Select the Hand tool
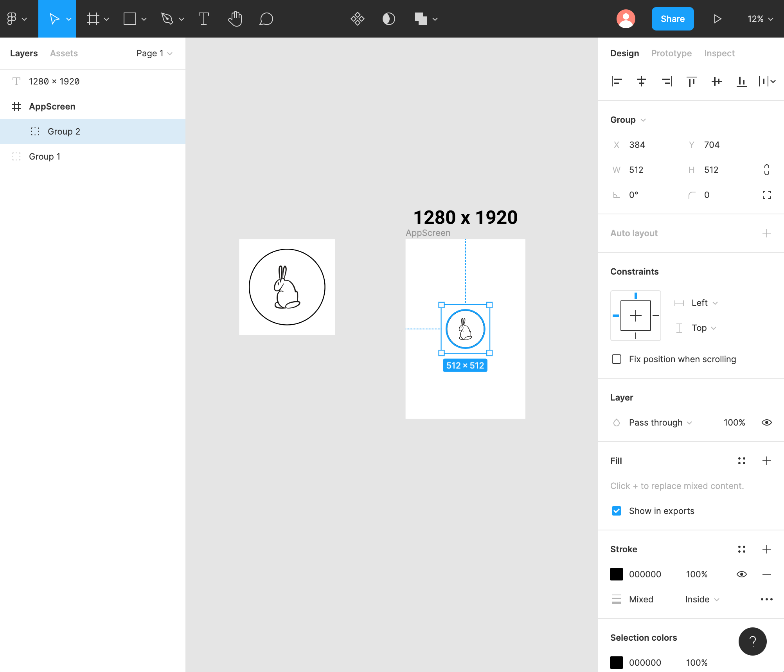784x672 pixels. point(235,19)
